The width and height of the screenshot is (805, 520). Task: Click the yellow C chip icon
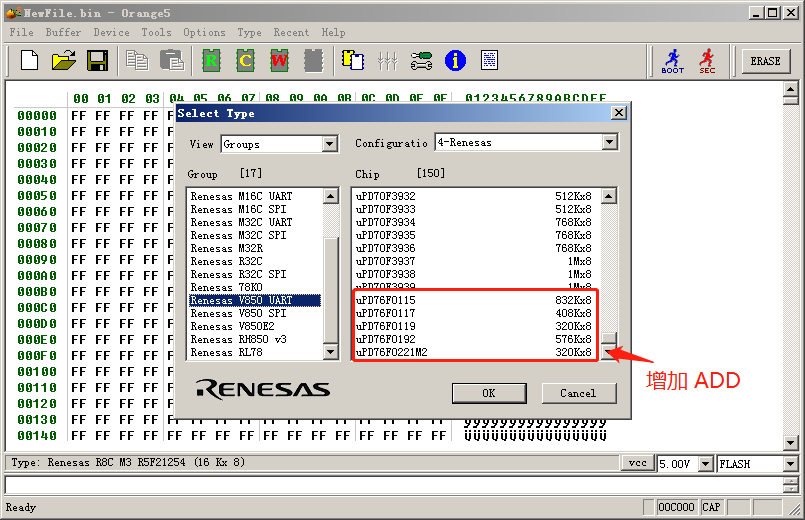pos(245,61)
